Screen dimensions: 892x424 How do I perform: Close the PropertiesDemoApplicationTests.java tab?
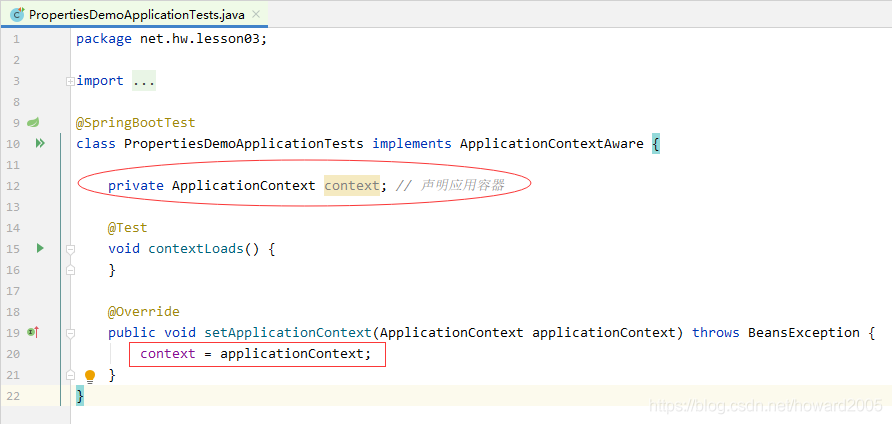[x=256, y=14]
